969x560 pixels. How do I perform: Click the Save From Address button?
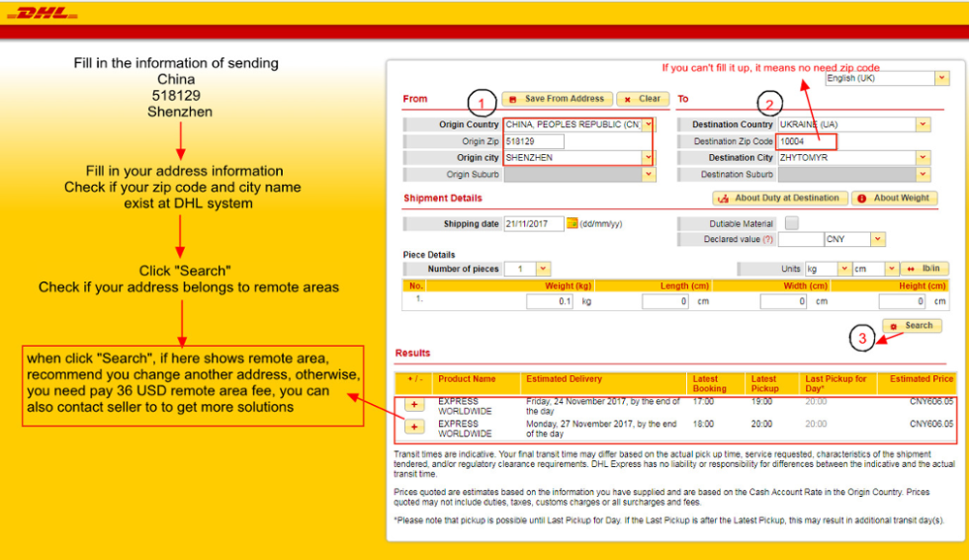pyautogui.click(x=557, y=99)
